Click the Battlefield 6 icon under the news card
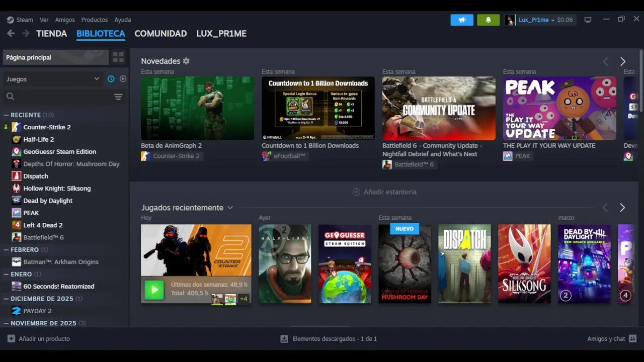The width and height of the screenshot is (644, 362). [x=387, y=164]
